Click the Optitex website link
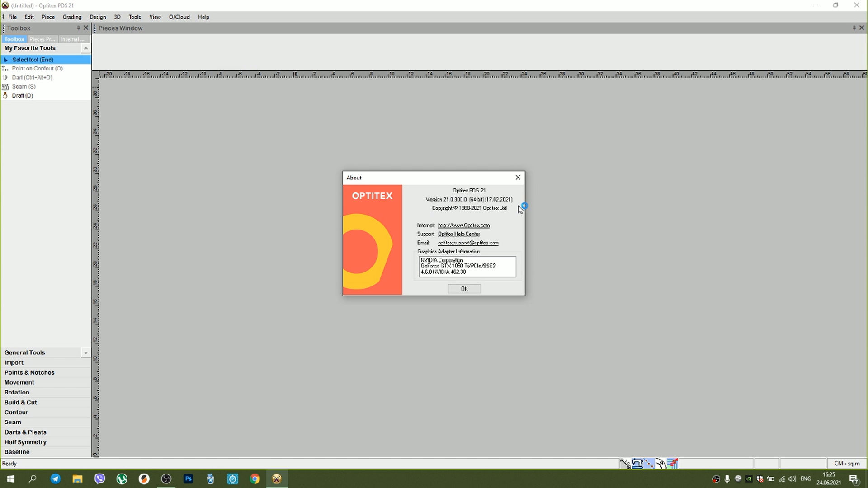This screenshot has height=488, width=868. 463,225
